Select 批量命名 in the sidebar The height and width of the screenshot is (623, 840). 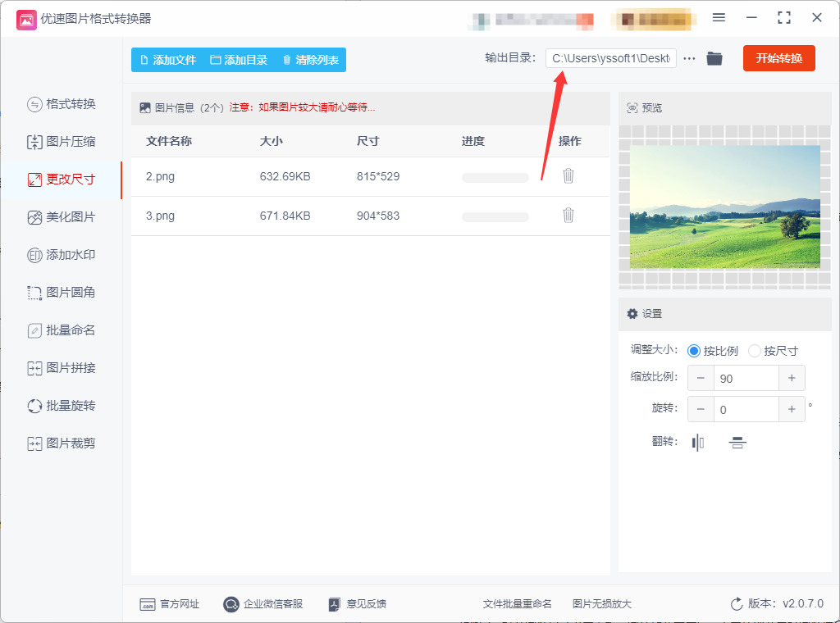[x=61, y=330]
